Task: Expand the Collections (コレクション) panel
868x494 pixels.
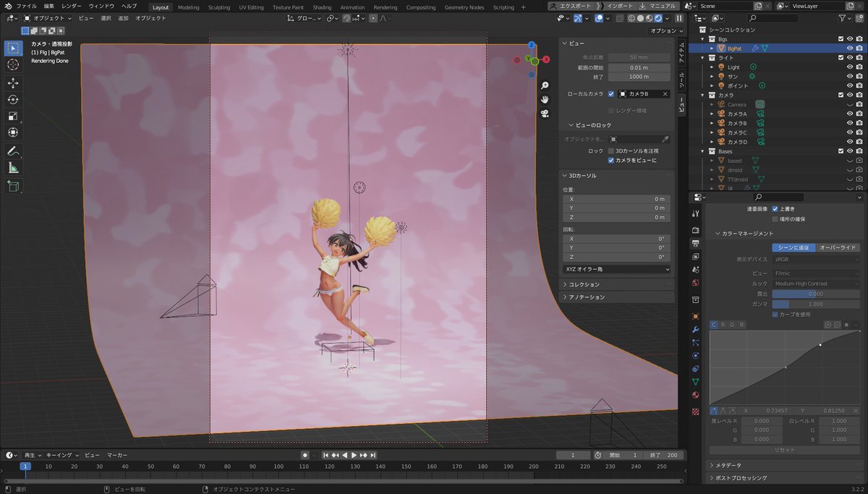Action: 584,285
